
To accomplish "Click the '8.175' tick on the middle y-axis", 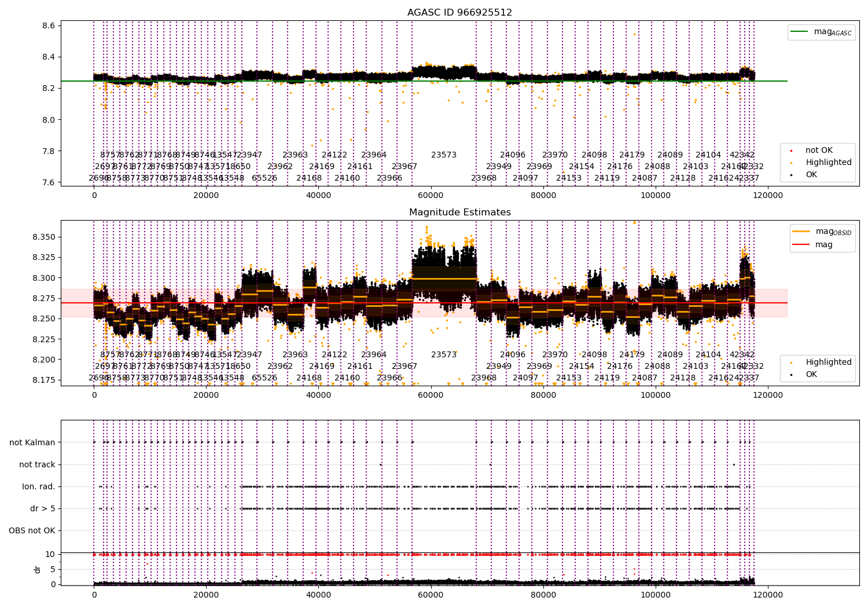I will click(44, 380).
